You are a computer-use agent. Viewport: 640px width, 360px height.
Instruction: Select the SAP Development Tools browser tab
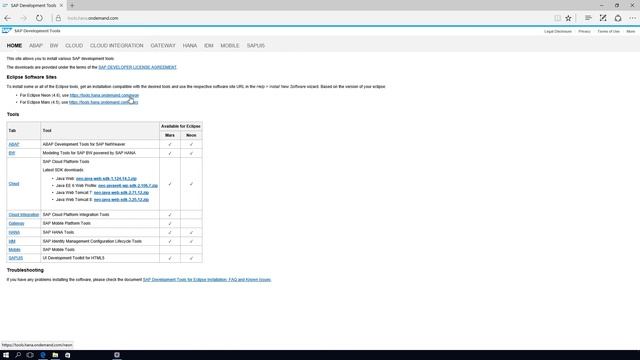click(x=33, y=5)
